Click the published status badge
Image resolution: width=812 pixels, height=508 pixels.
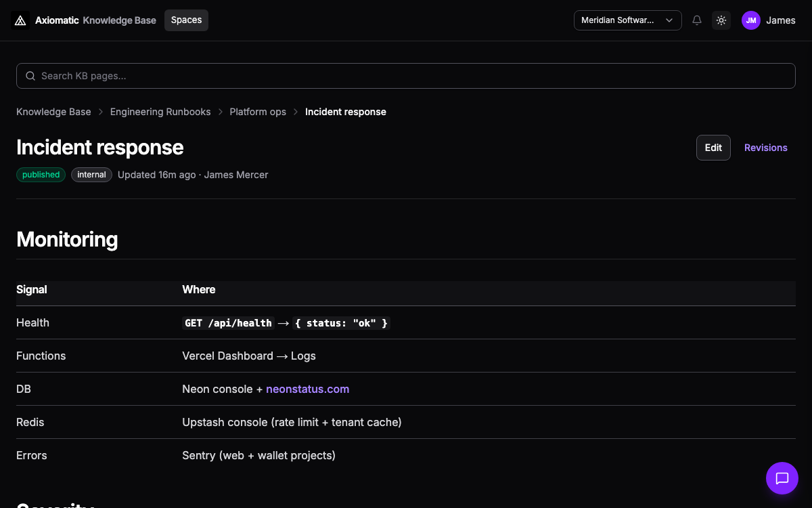pos(41,175)
